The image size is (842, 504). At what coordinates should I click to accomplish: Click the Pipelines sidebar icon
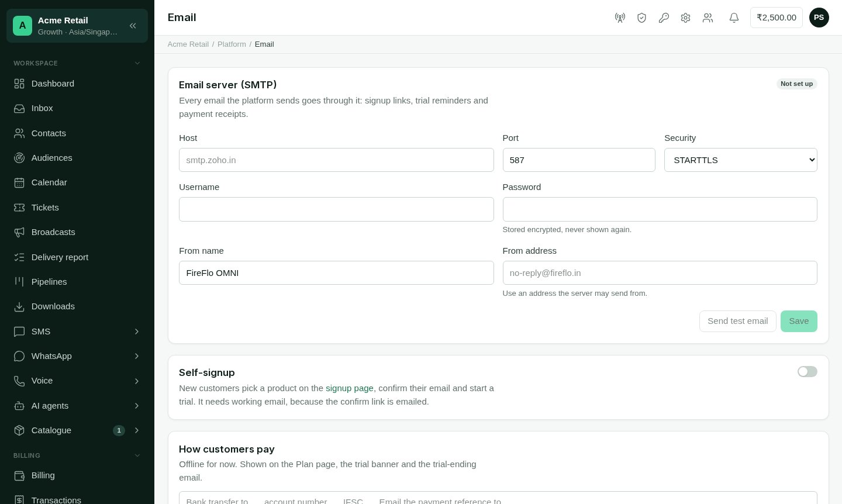[19, 282]
